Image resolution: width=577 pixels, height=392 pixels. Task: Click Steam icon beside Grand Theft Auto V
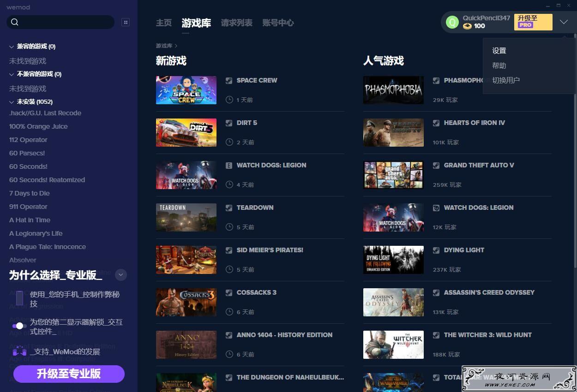[x=436, y=165]
